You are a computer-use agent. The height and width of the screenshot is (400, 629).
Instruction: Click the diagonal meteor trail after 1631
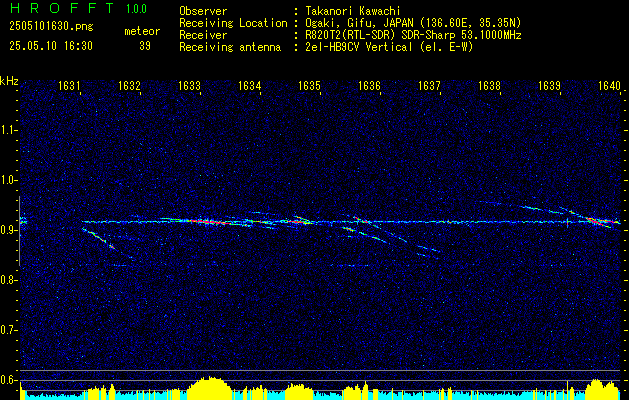[99, 238]
